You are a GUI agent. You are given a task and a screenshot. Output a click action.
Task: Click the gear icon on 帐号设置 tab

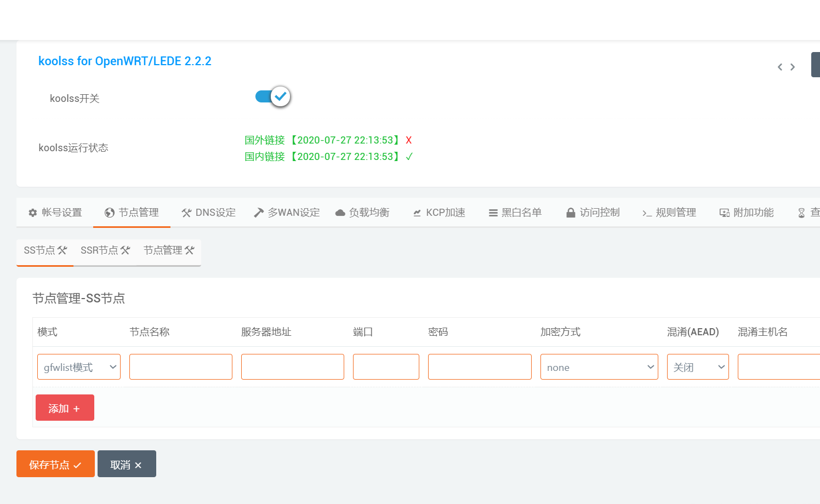(x=32, y=212)
